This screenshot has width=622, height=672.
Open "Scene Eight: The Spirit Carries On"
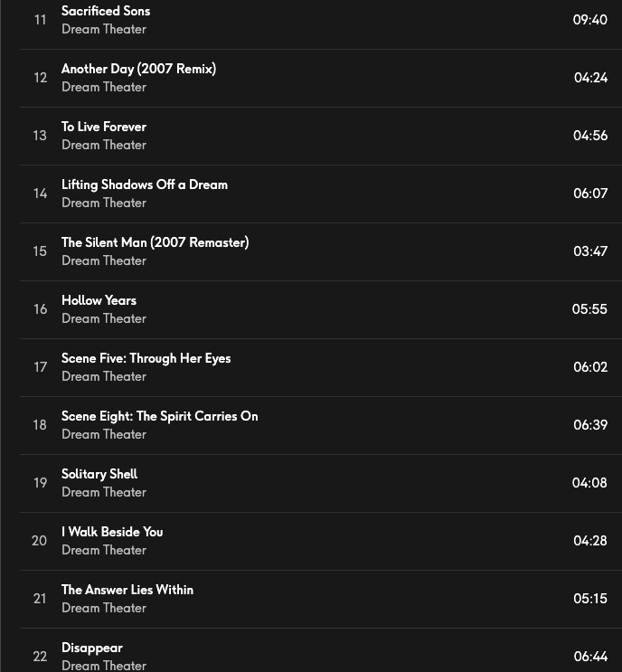[159, 416]
